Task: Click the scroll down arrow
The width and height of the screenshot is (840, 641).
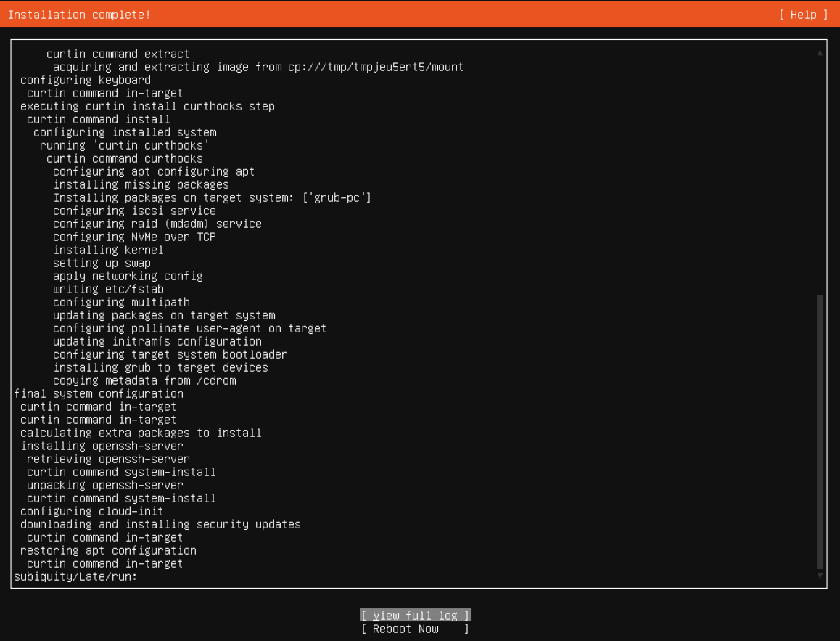Action: (820, 576)
